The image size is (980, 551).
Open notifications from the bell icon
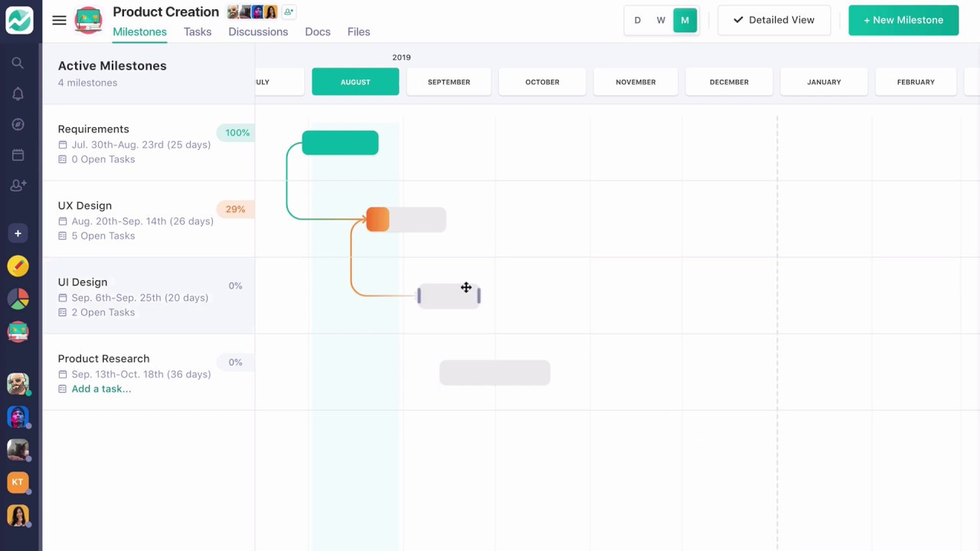18,93
